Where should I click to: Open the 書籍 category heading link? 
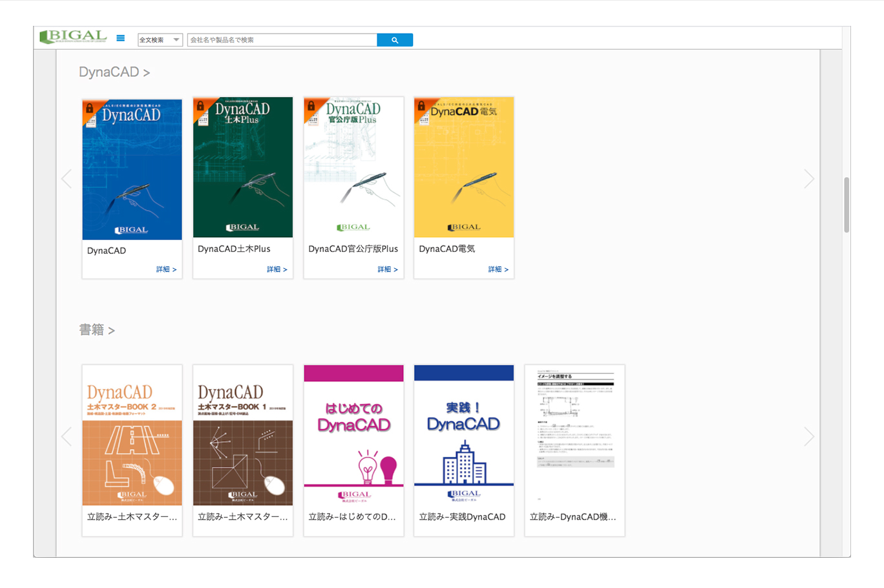pos(96,330)
